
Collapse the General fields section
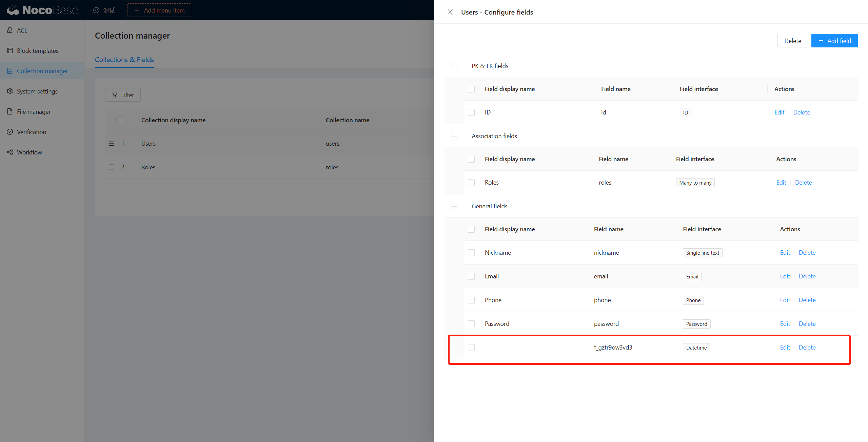click(x=454, y=206)
